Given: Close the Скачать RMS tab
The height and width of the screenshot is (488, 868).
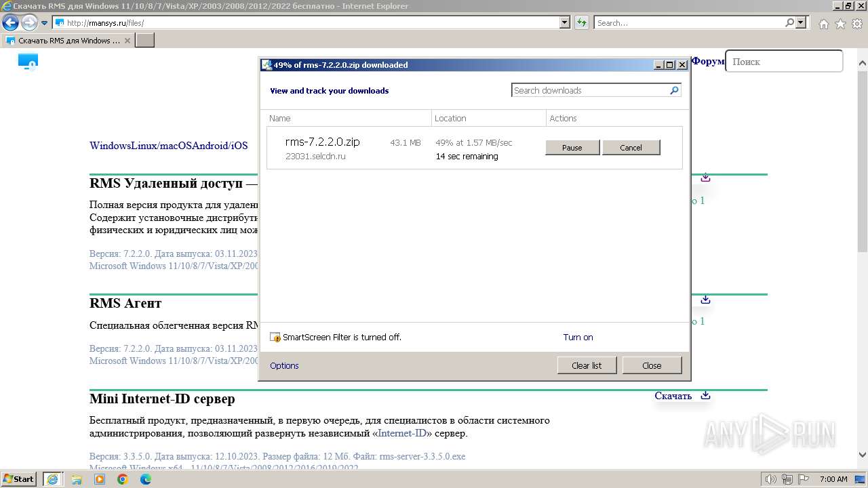Looking at the screenshot, I should point(127,41).
